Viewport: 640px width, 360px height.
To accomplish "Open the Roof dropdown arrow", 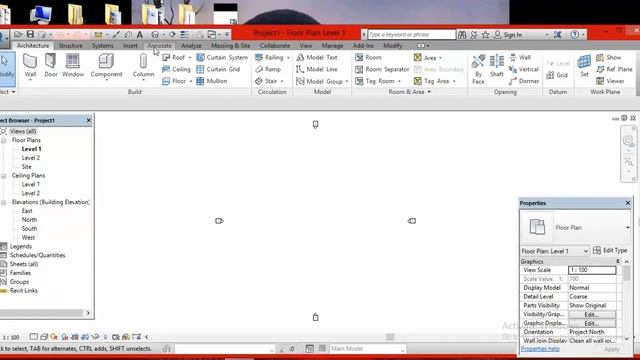I will 190,58.
